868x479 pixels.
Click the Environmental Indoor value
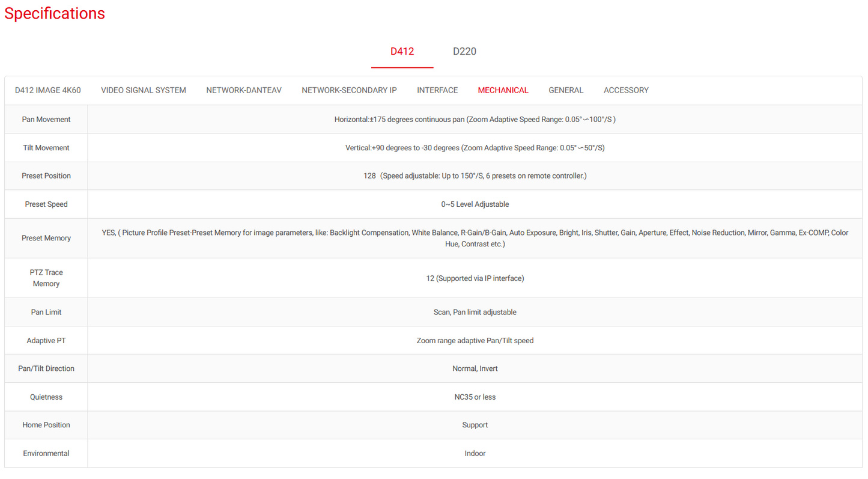coord(475,454)
